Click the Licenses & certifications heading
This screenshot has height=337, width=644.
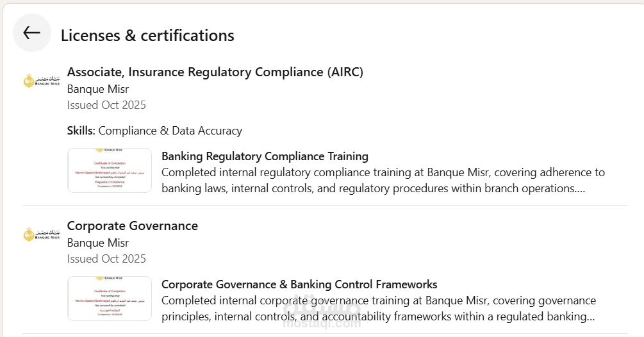pyautogui.click(x=147, y=35)
